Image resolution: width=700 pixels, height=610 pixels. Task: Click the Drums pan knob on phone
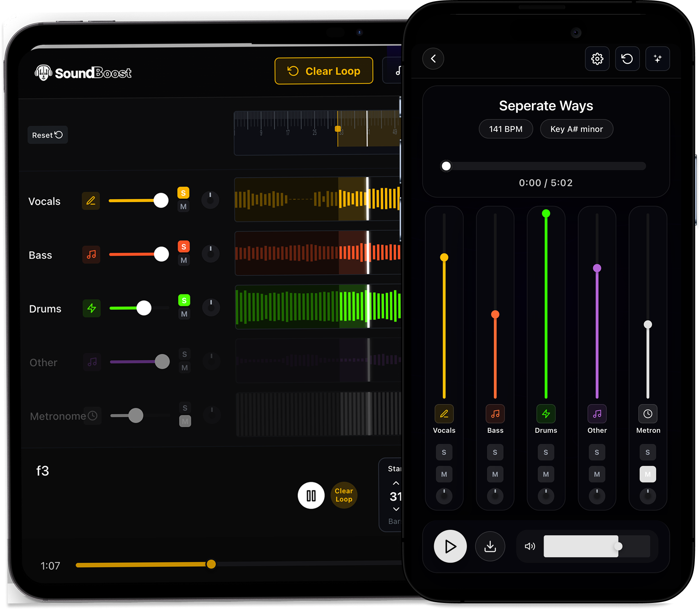pyautogui.click(x=546, y=496)
